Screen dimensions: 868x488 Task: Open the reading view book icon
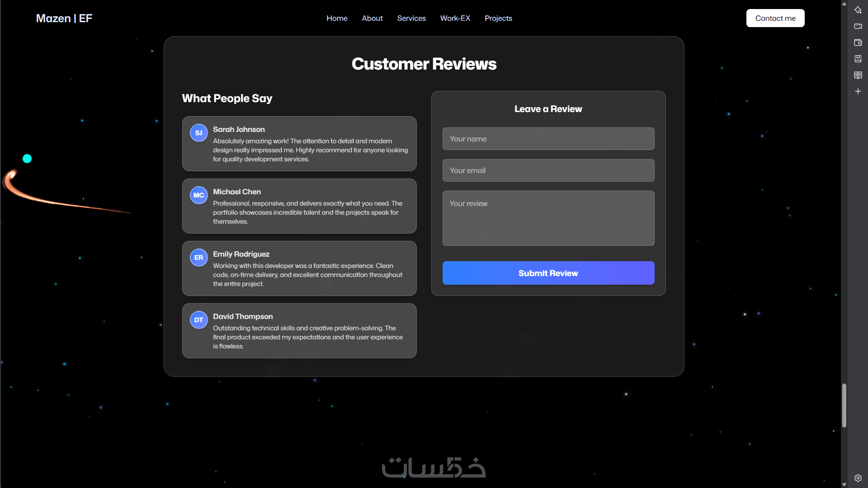tap(858, 75)
